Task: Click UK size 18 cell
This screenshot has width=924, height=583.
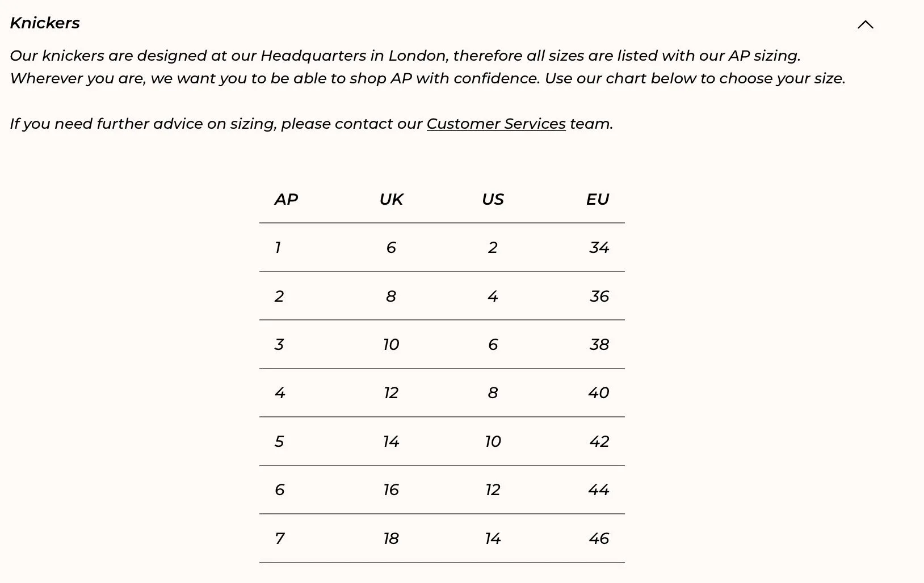Action: [391, 539]
